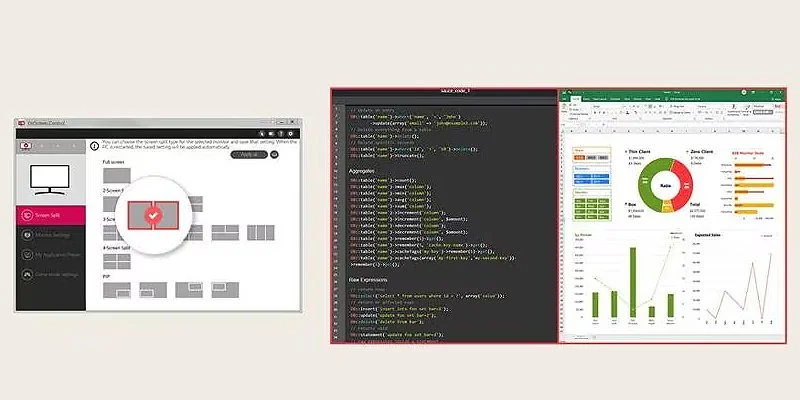Screen dimensions: 800x400
Task: Open the Home tab in the Excel ribbon
Action: point(576,99)
